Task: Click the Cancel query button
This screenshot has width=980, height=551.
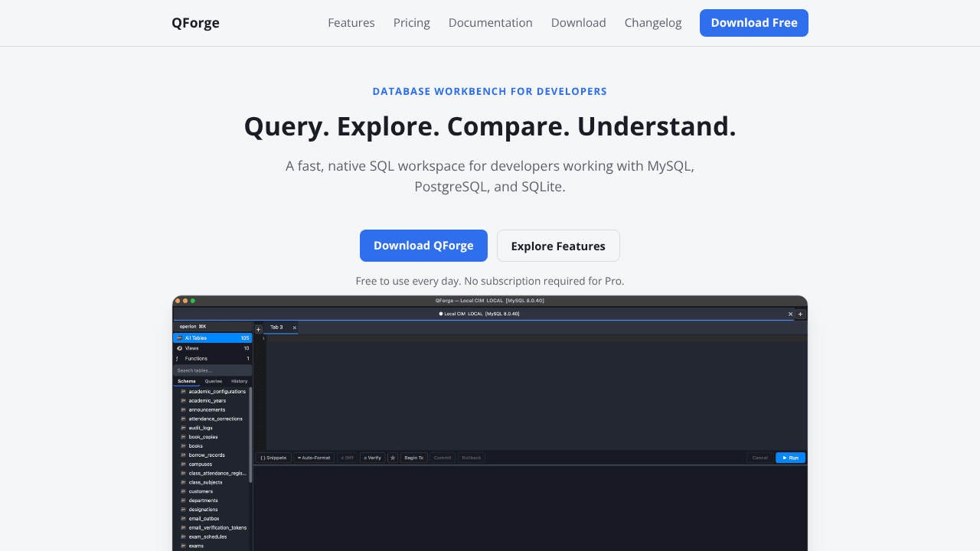Action: 759,458
